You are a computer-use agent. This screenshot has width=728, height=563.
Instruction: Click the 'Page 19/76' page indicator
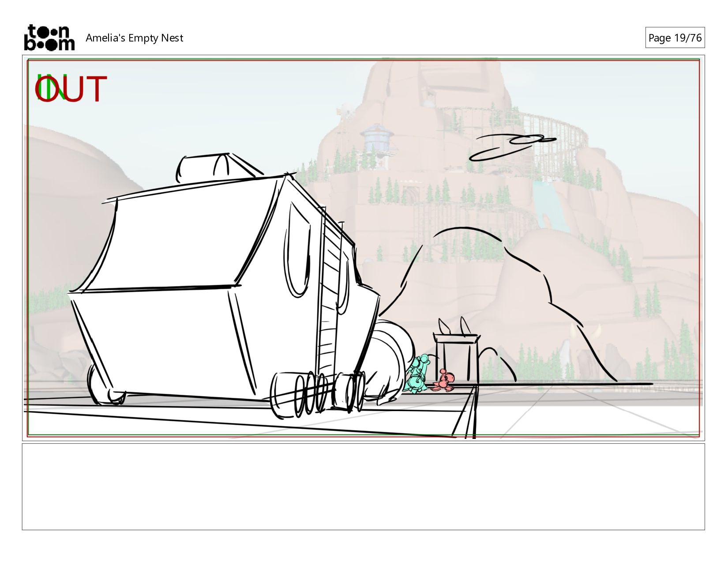tap(675, 38)
